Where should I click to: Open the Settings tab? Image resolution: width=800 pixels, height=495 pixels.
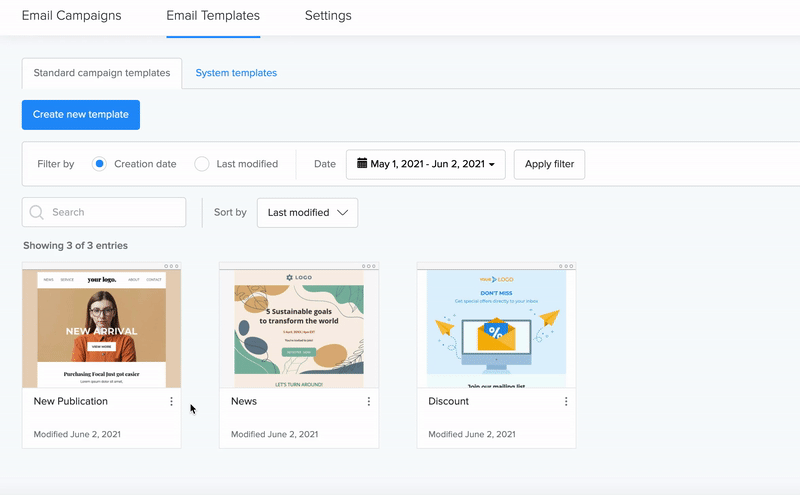328,16
